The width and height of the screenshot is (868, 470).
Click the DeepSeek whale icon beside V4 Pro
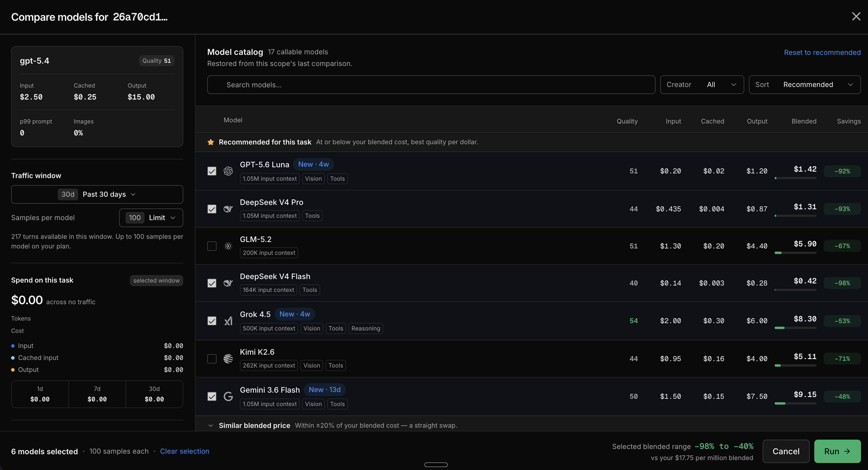pos(228,209)
